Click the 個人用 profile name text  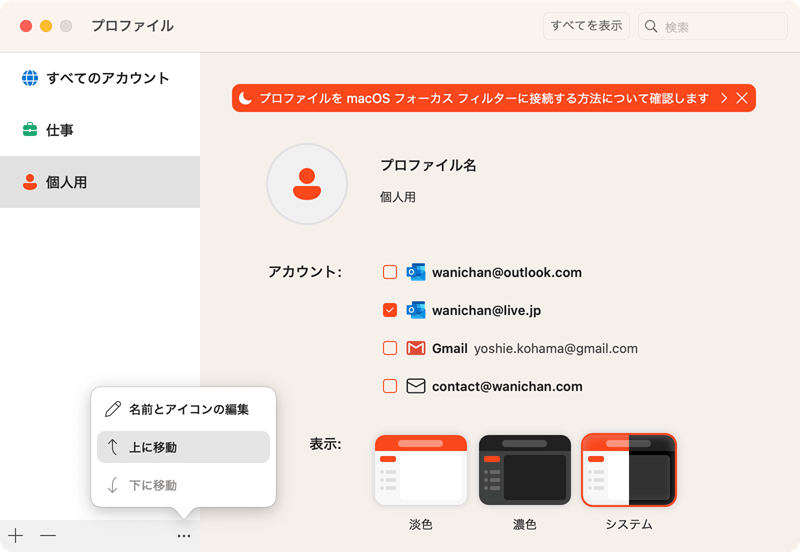pyautogui.click(x=397, y=197)
